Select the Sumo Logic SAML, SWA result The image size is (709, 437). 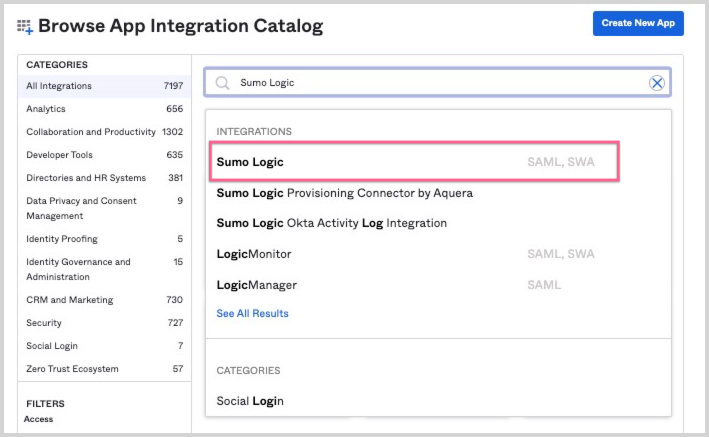tap(414, 161)
